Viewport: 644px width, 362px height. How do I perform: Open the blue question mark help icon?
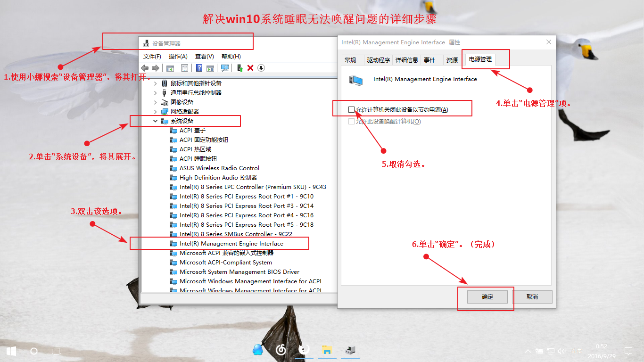click(199, 68)
